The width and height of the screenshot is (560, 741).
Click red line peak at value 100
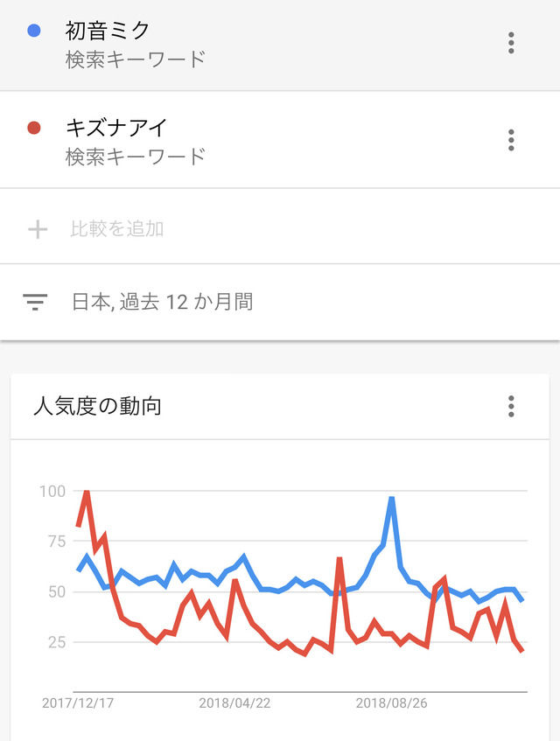click(87, 492)
